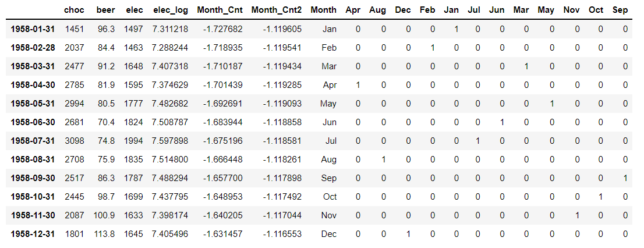Click the elec_log value 7.597898
The height and width of the screenshot is (248, 644).
(x=170, y=141)
